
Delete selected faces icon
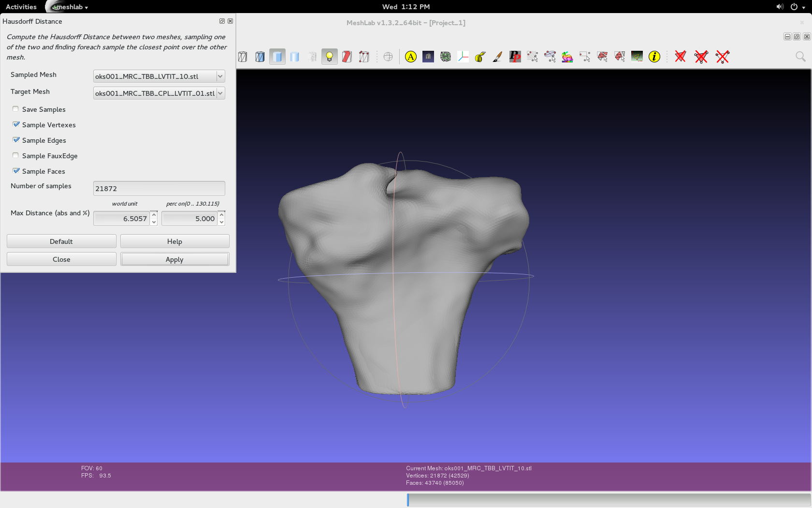(x=681, y=57)
